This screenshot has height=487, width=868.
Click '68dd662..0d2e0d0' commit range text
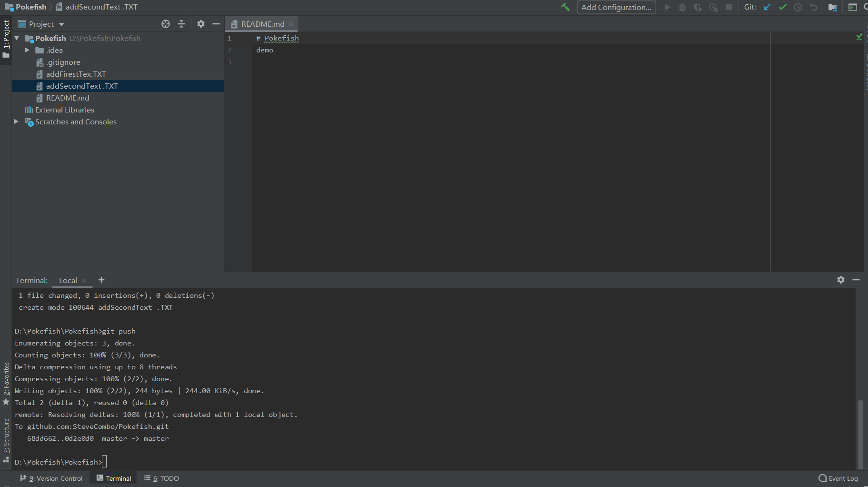click(60, 438)
